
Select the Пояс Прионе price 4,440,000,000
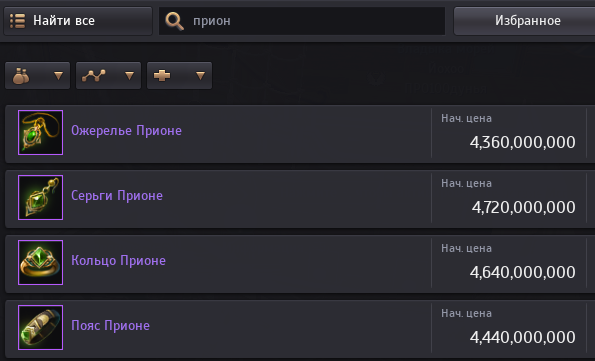point(523,337)
